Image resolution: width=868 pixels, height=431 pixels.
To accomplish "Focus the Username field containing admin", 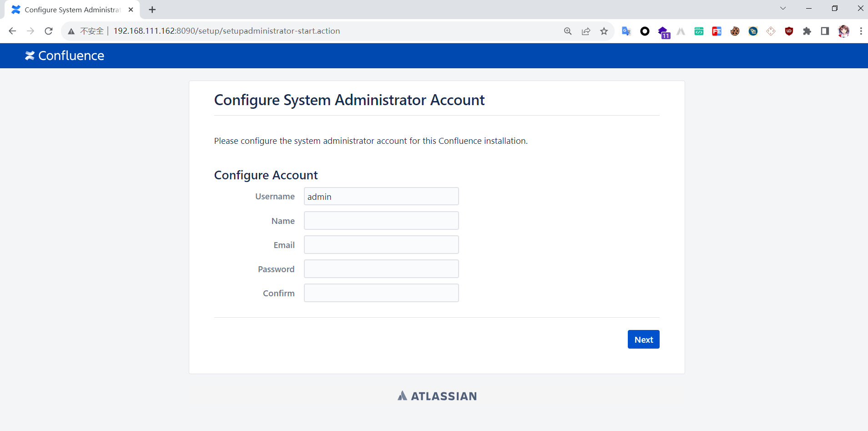I will 381,197.
